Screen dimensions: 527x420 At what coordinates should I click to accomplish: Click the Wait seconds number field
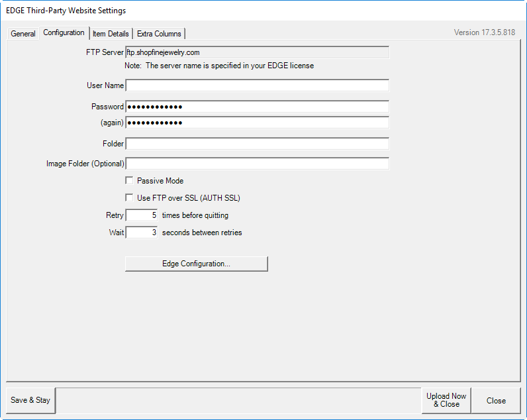tap(142, 233)
